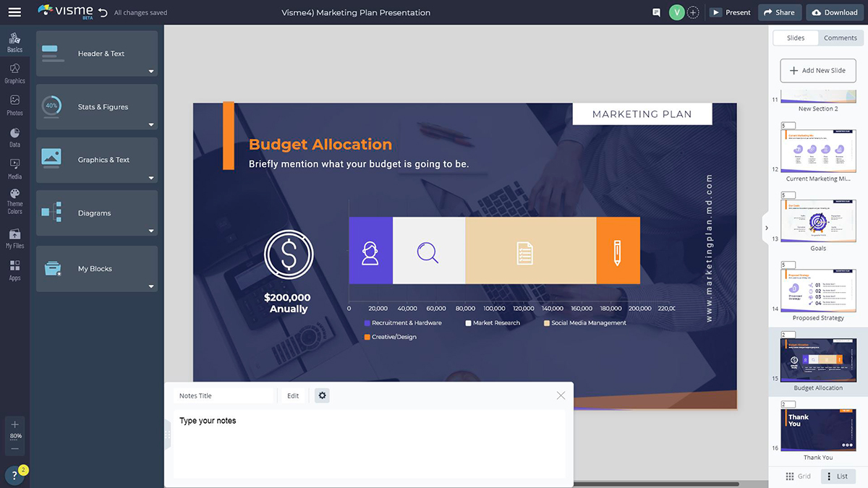Viewport: 868px width, 488px height.
Task: Click the undo arrow icon
Action: coord(103,12)
